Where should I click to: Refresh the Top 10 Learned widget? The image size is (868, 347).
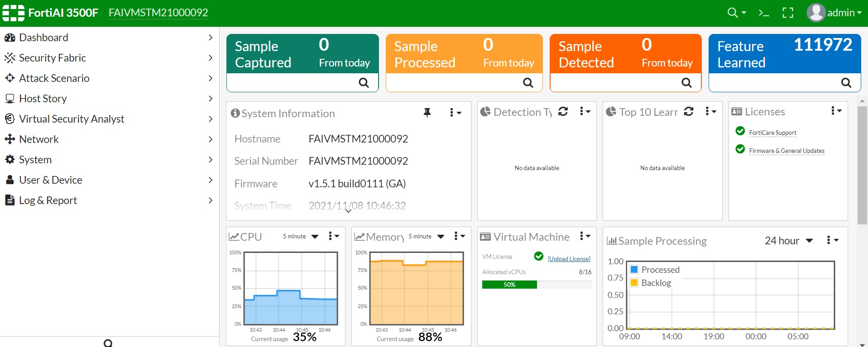[689, 112]
